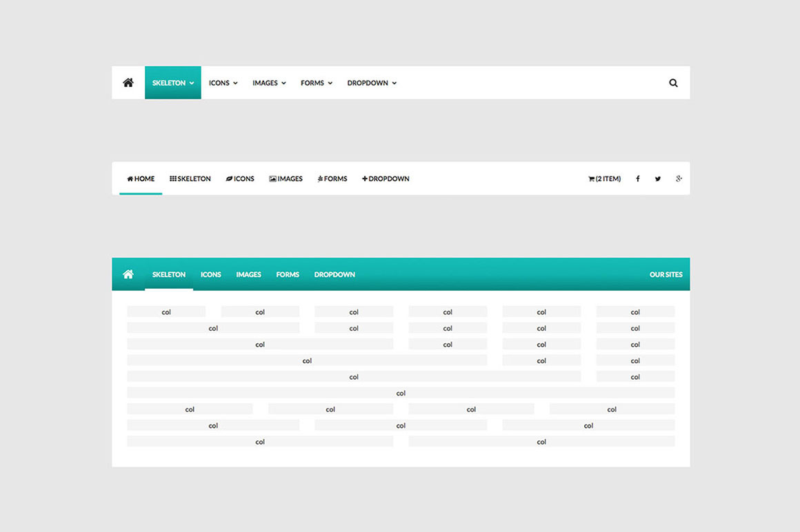Expand the ICONS dropdown in the top navbar
The image size is (800, 532).
(222, 83)
